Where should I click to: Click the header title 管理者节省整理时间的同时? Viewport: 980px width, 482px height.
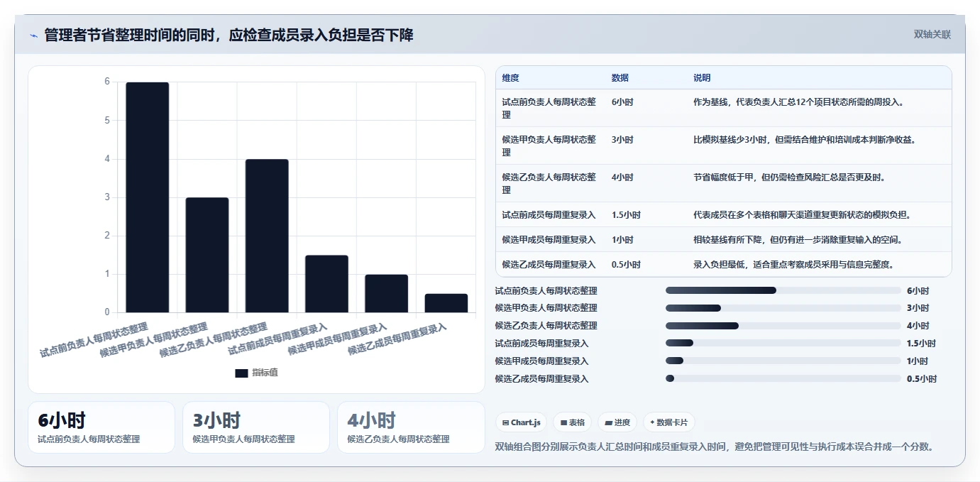point(229,35)
